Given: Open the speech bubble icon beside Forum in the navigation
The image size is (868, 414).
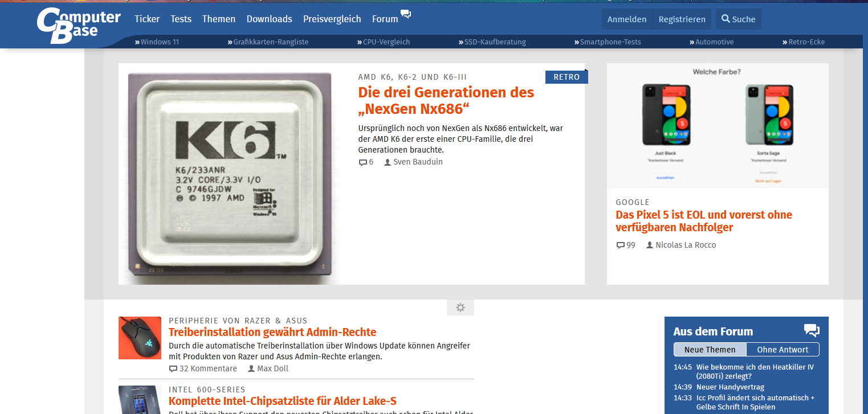Looking at the screenshot, I should tap(406, 14).
